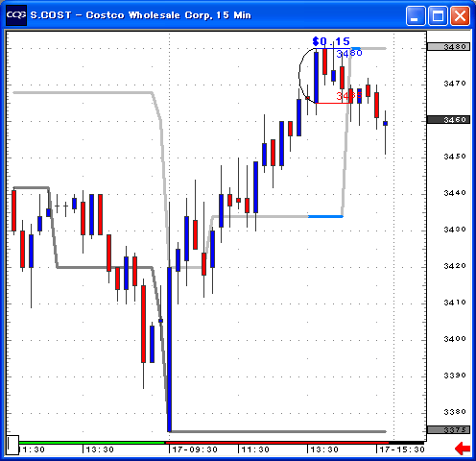
Task: Close the S.COST chart window
Action: coord(460,15)
